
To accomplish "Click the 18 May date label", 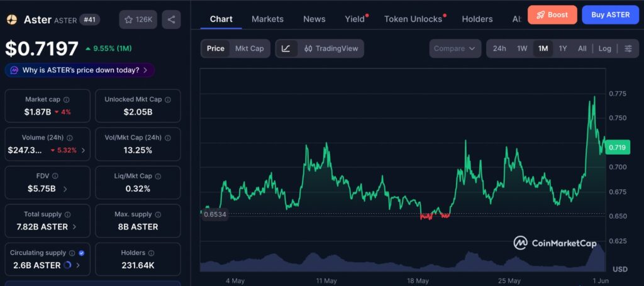I will (x=418, y=281).
